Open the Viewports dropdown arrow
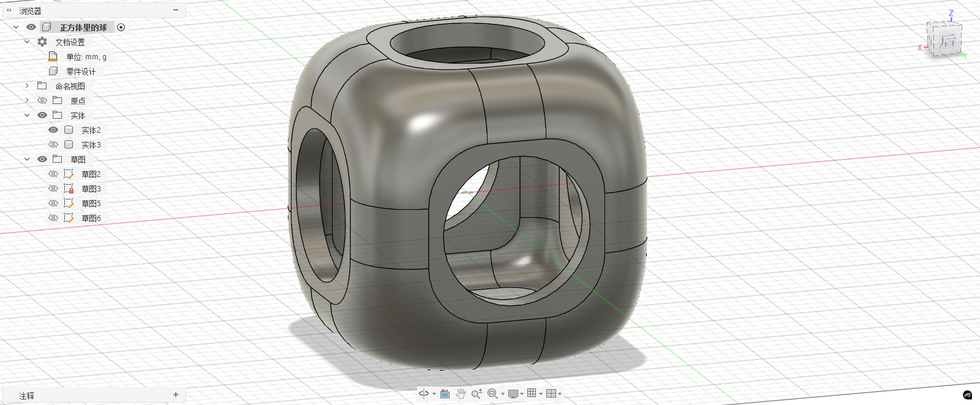The height and width of the screenshot is (405, 980). point(559,394)
